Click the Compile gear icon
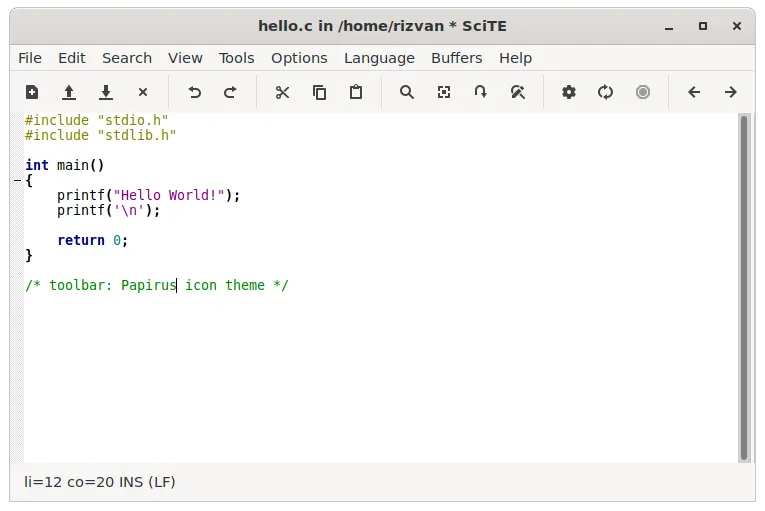Image resolution: width=765 pixels, height=511 pixels. pos(569,92)
